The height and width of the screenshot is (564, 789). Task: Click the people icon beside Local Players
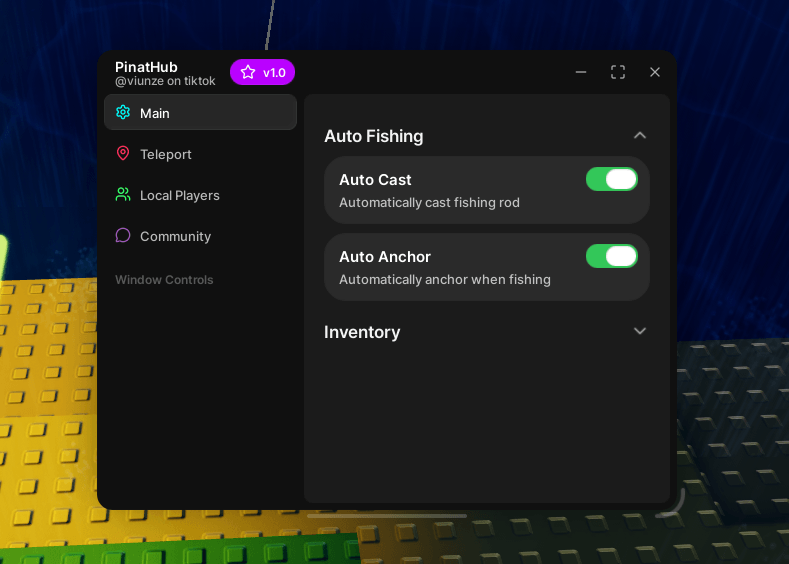123,194
